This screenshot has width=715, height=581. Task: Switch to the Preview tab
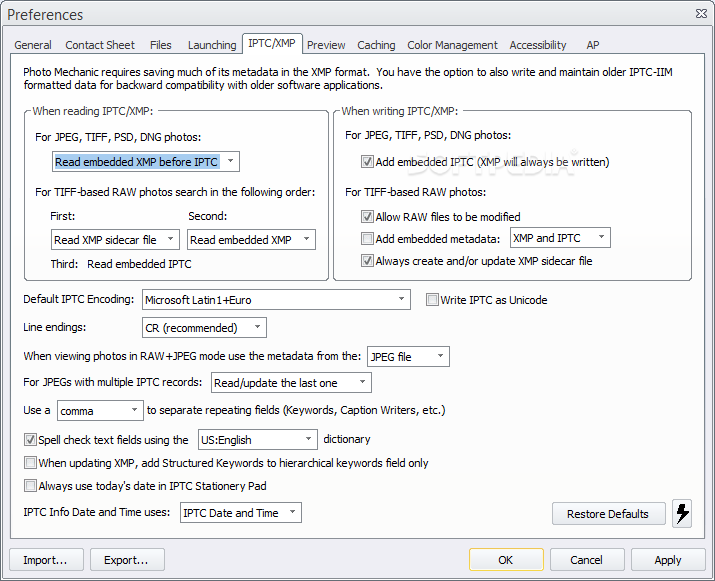point(326,45)
